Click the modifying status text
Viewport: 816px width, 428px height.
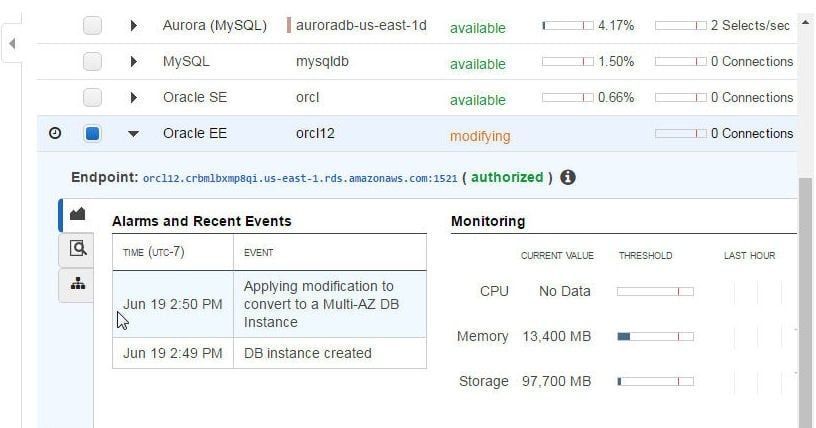(x=480, y=136)
